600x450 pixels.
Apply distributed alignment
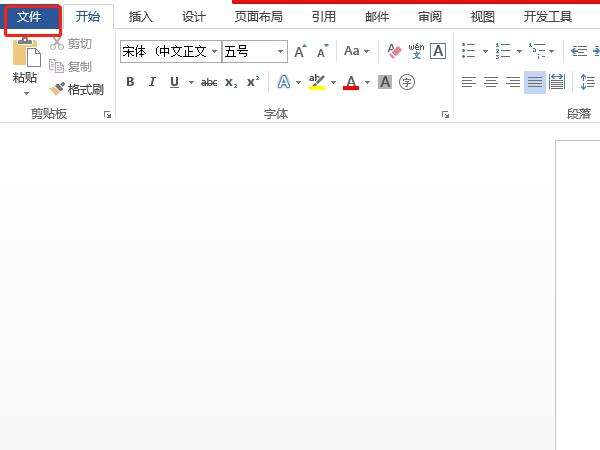556,82
